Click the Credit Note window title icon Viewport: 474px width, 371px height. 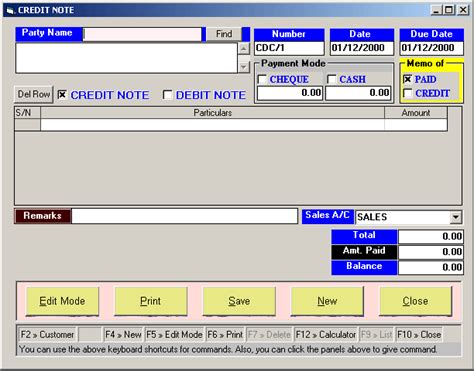[x=10, y=11]
